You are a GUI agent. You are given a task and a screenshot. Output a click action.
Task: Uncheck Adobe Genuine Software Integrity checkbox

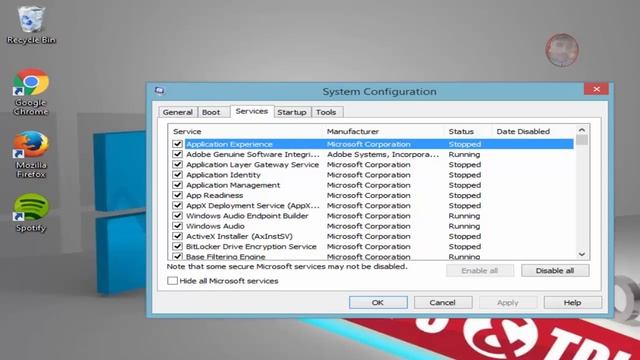[x=177, y=154]
